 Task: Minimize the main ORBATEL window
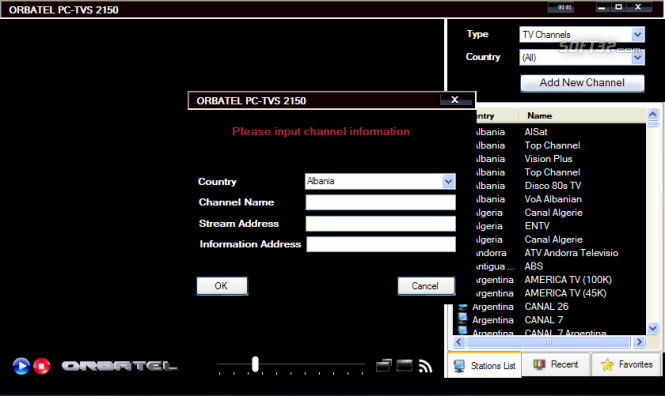pos(602,7)
